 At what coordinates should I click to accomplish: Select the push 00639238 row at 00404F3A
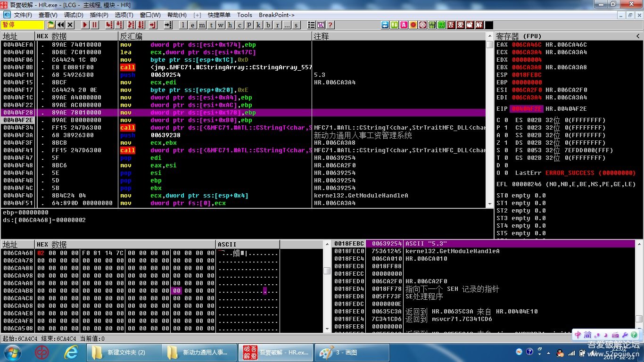click(x=243, y=135)
